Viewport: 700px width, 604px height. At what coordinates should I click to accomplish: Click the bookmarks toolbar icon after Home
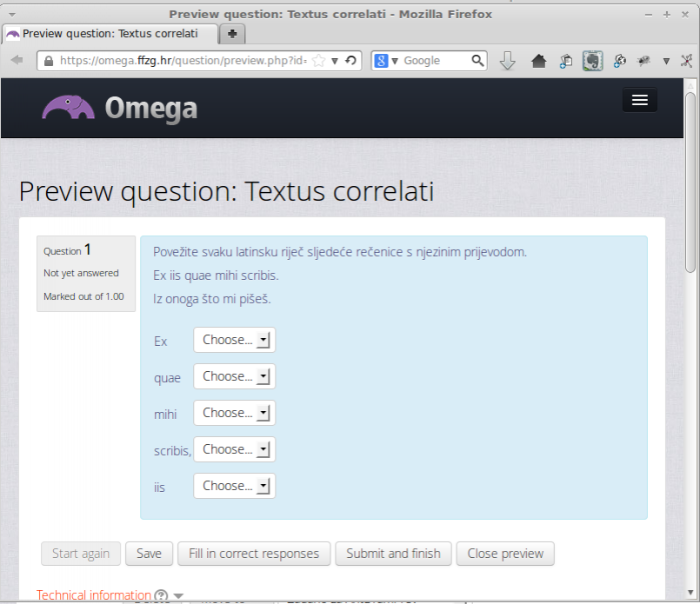click(x=566, y=61)
